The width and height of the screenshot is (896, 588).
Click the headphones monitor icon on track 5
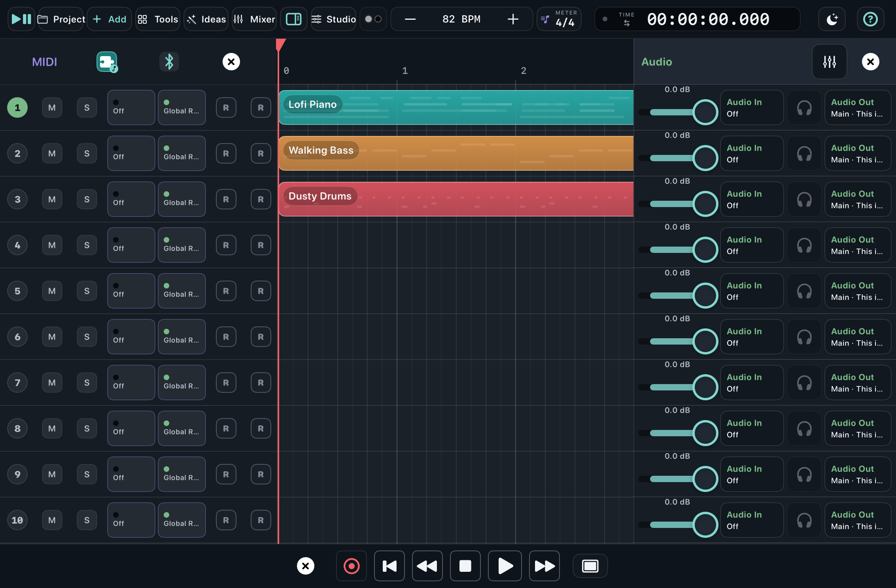click(x=804, y=291)
